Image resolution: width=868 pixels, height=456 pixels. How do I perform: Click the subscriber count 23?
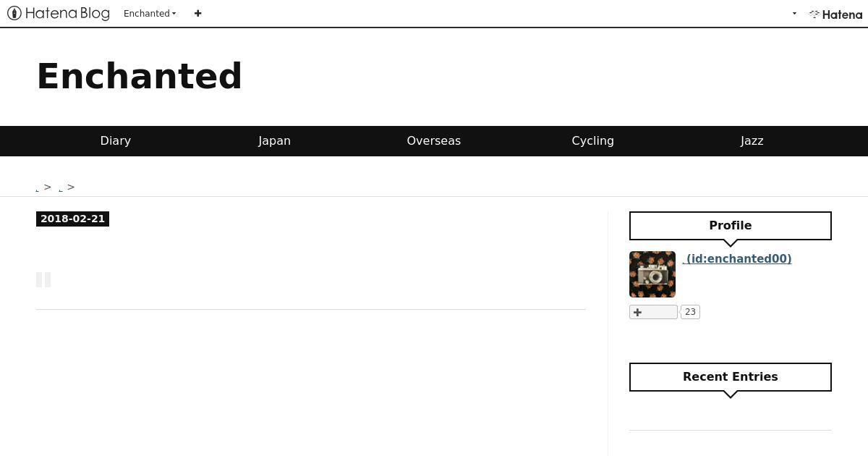click(690, 312)
